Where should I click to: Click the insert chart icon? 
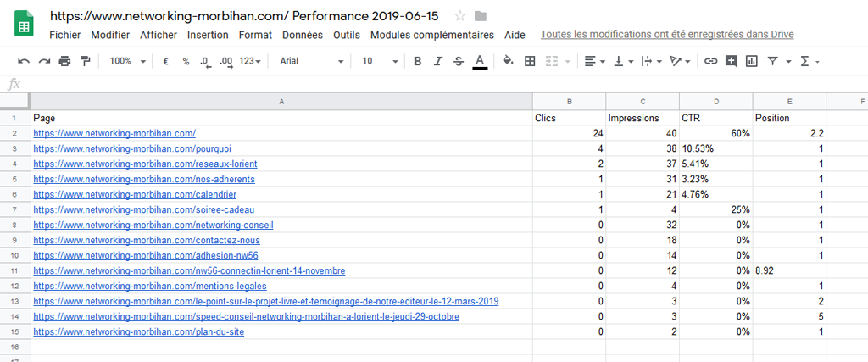click(751, 61)
